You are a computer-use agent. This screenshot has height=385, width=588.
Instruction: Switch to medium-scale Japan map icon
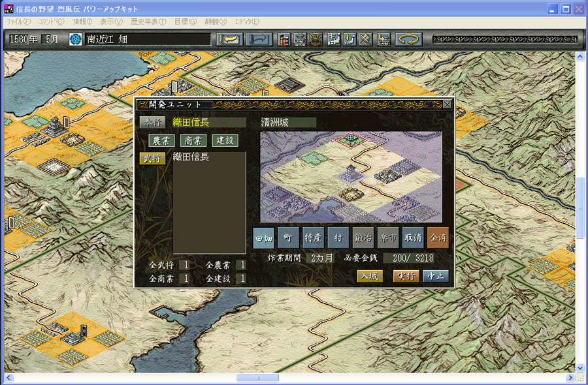[x=334, y=39]
